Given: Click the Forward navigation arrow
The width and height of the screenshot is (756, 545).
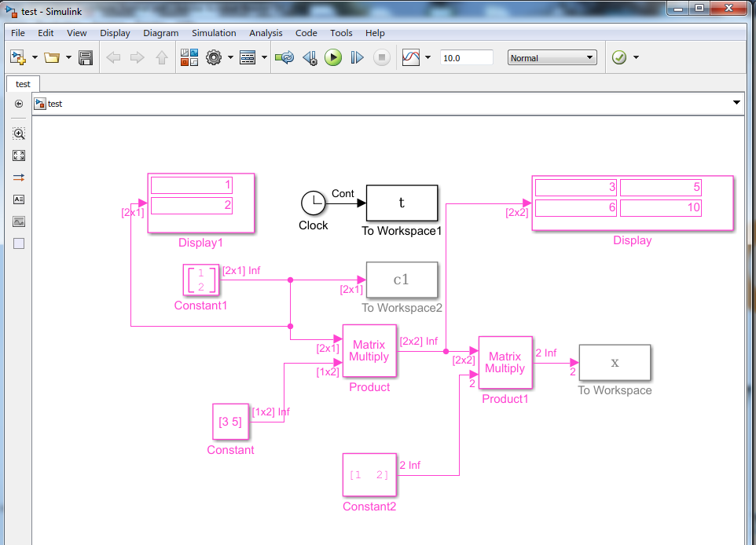Looking at the screenshot, I should pos(138,58).
